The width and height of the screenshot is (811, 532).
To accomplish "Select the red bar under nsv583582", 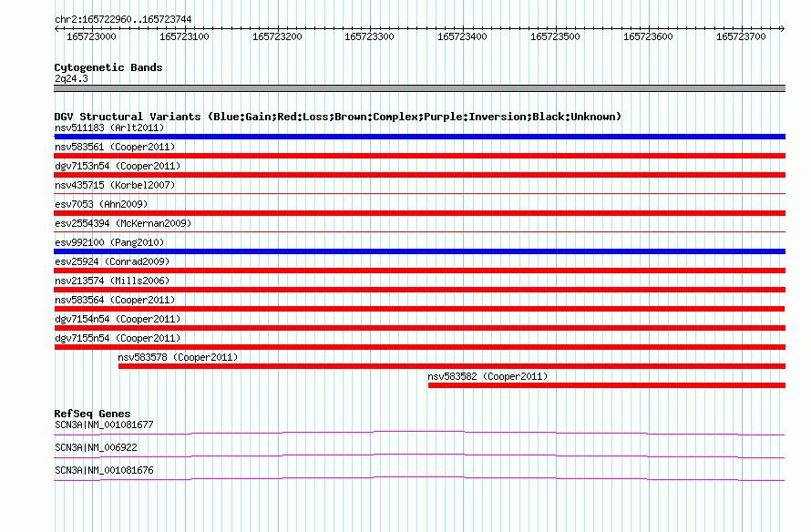I will pos(607,385).
